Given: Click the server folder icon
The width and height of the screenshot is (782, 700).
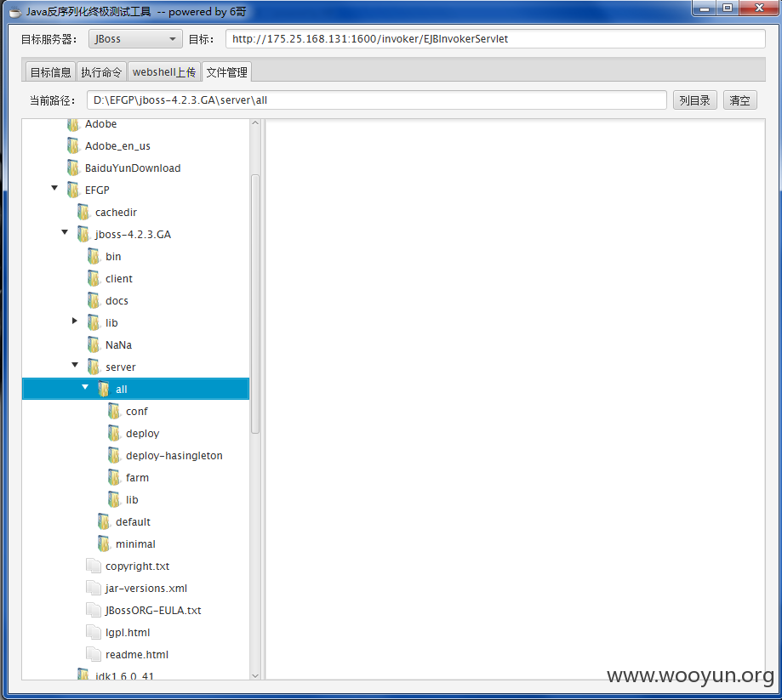Looking at the screenshot, I should click(x=94, y=367).
